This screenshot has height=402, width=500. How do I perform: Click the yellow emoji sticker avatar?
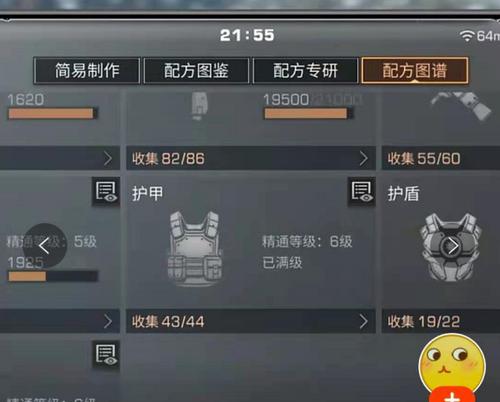(452, 365)
